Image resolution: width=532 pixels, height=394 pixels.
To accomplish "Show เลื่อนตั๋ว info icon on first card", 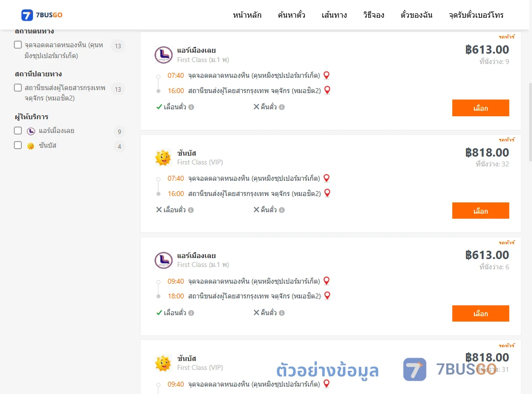I will 191,107.
